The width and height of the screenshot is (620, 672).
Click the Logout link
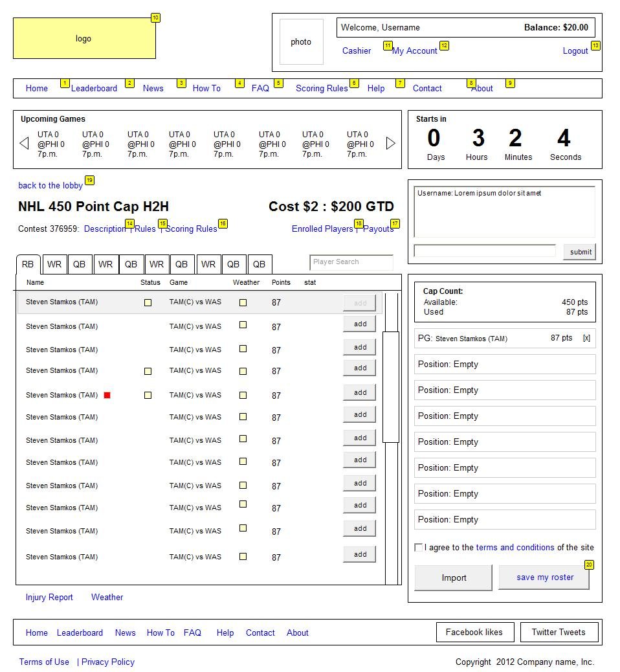point(575,50)
